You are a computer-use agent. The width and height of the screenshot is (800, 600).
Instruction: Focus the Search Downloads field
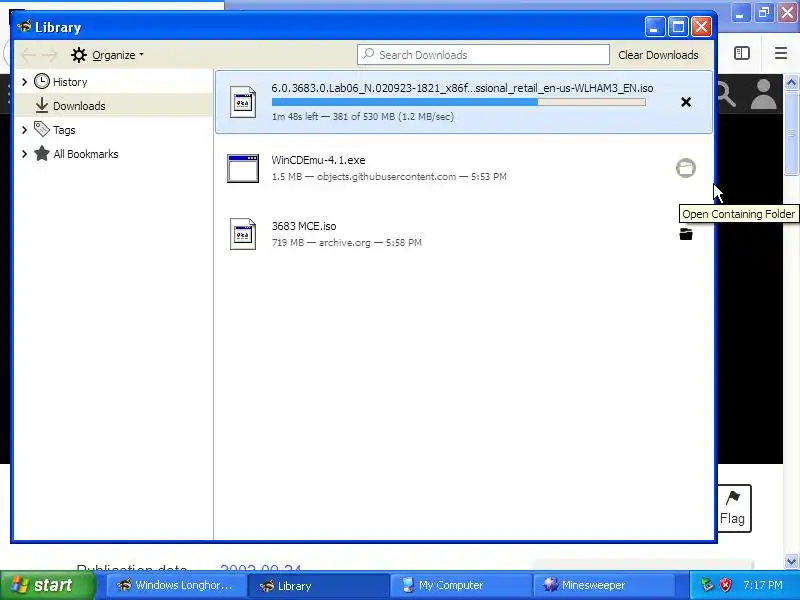[x=483, y=55]
